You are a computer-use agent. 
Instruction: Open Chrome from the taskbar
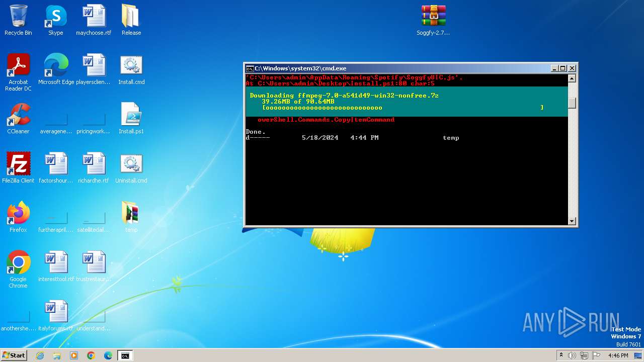(91, 355)
